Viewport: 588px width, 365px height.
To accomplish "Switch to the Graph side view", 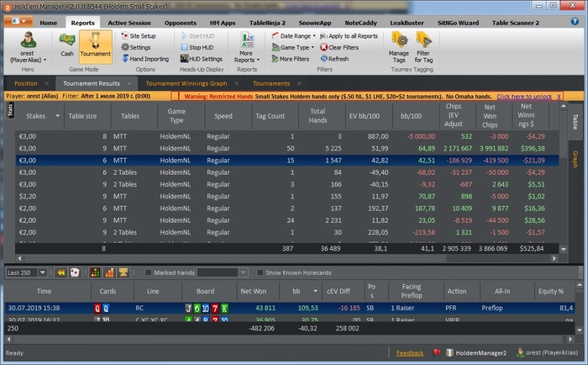I will tap(575, 159).
